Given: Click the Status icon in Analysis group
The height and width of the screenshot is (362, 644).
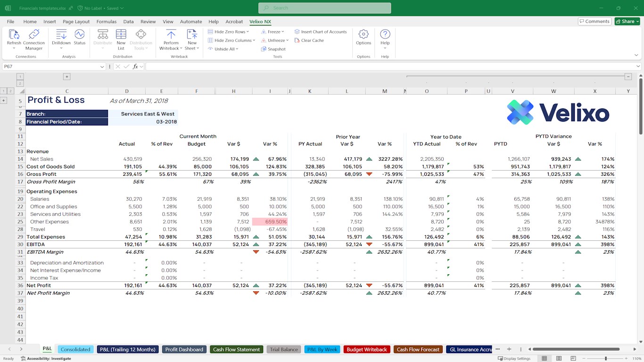Looking at the screenshot, I should click(x=79, y=35).
